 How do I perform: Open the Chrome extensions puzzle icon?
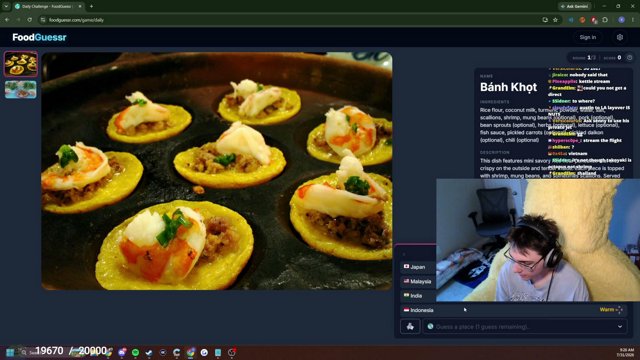pos(605,20)
